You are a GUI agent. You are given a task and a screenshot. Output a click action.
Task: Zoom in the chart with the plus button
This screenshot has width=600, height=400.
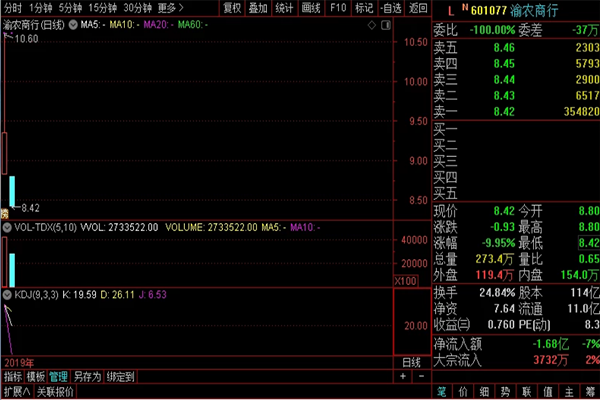point(403,376)
